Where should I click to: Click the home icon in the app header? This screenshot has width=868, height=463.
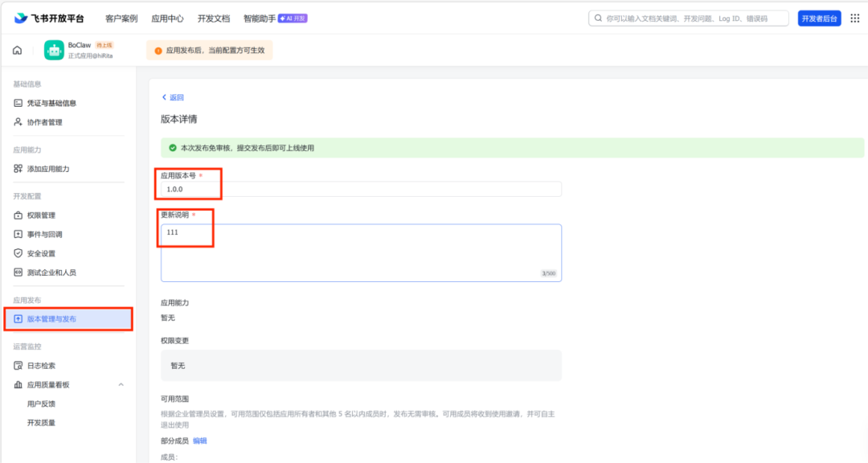point(18,51)
